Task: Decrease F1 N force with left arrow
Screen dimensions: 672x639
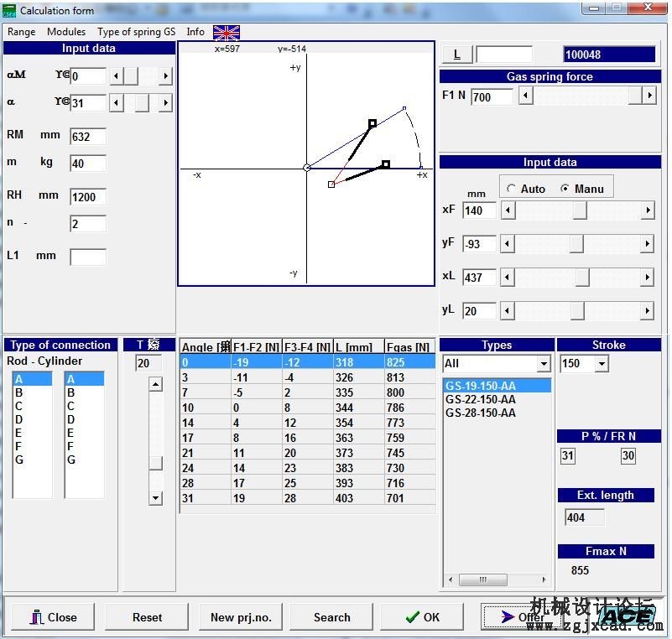Action: 526,95
